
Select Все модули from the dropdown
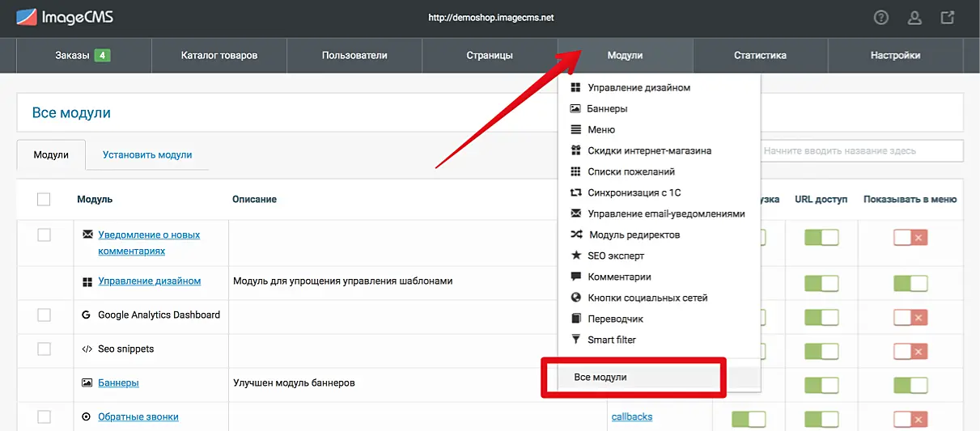point(600,378)
